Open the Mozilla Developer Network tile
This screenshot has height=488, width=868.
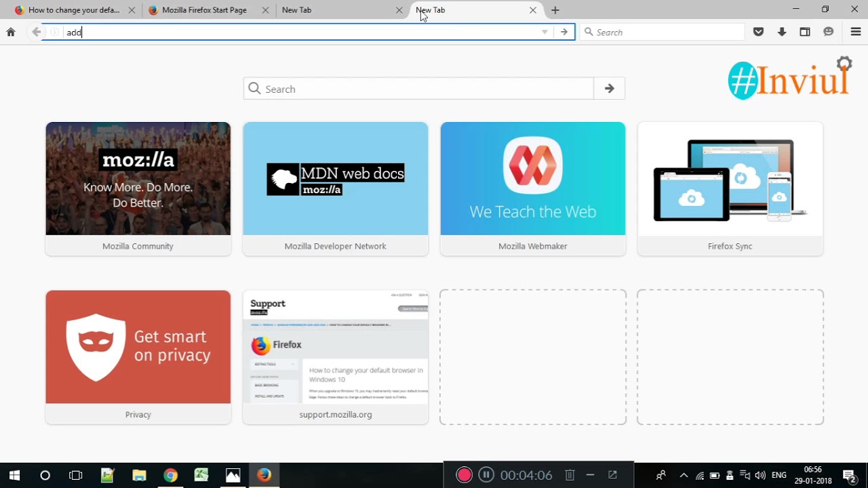click(336, 188)
